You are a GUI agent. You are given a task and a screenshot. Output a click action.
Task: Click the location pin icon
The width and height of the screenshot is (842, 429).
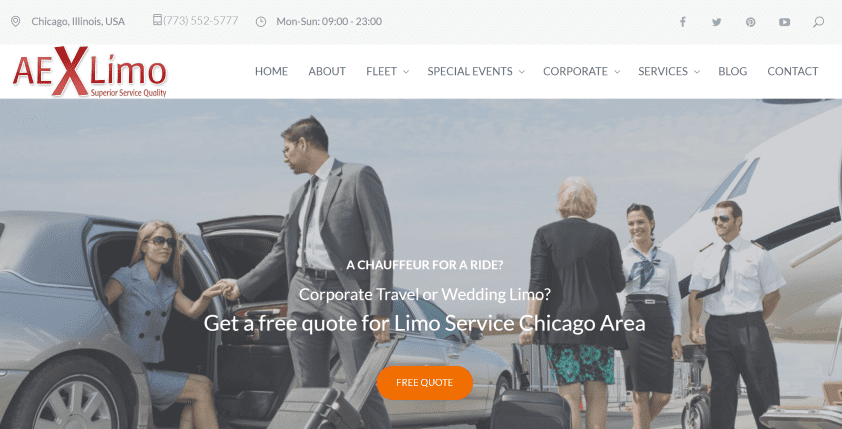click(x=16, y=21)
